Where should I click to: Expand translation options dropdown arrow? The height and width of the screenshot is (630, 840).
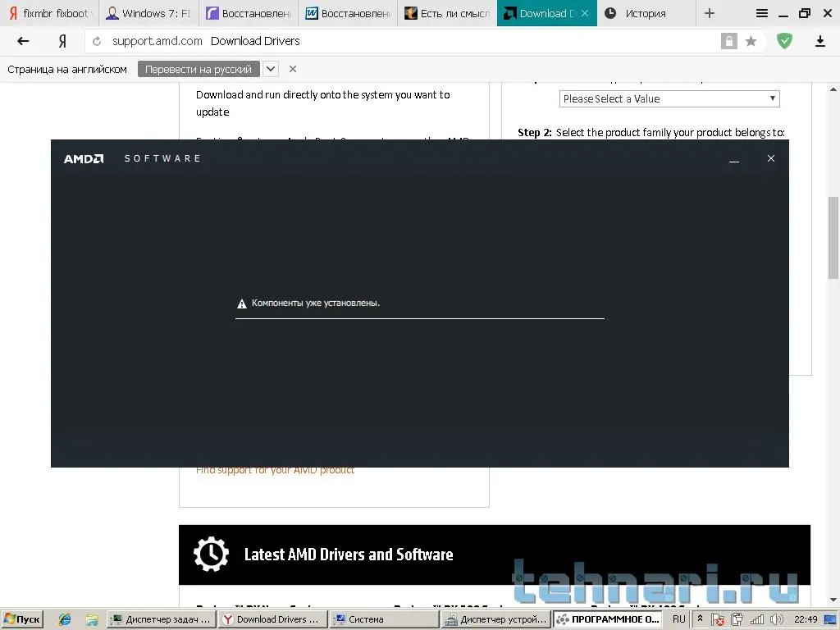pyautogui.click(x=271, y=69)
